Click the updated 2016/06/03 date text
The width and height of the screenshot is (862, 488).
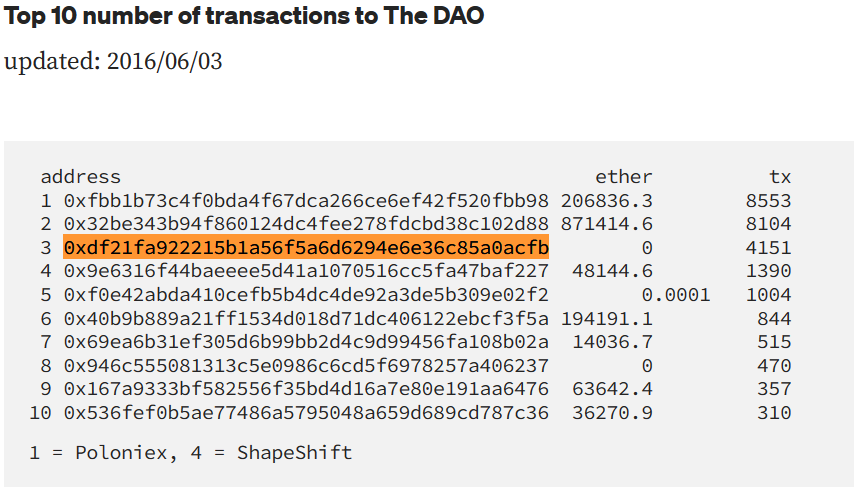pos(114,61)
